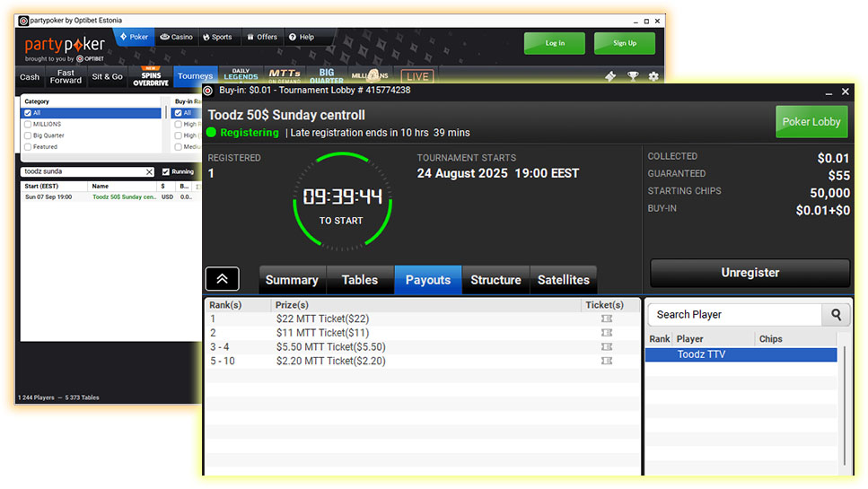Toggle the All buy-in range checkbox
The image size is (868, 489).
click(x=179, y=113)
